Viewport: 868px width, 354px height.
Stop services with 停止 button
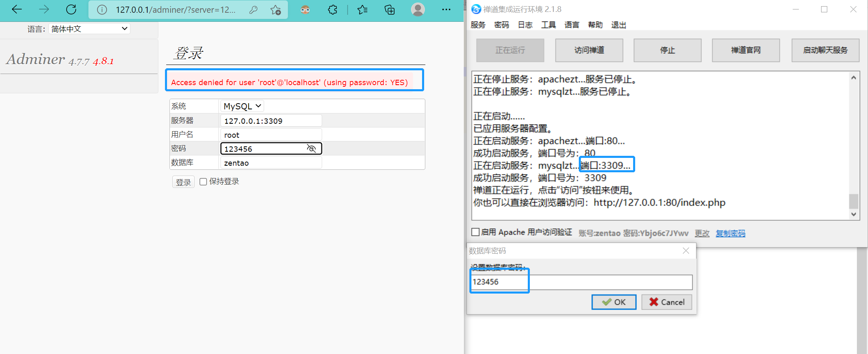pos(667,50)
